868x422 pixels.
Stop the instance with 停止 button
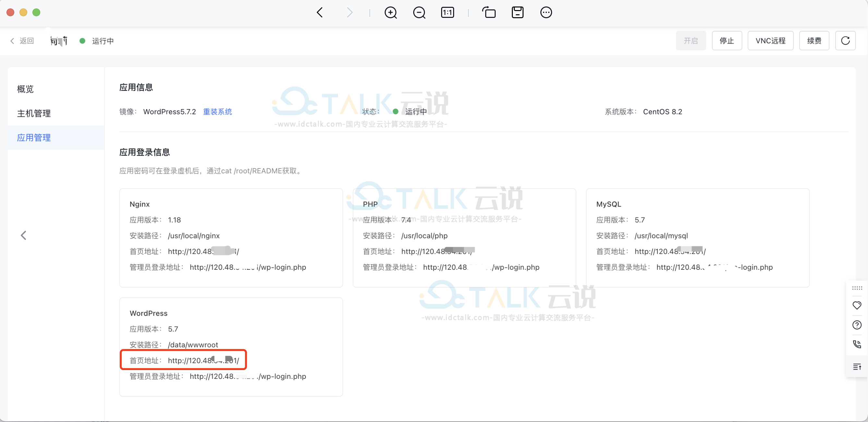(727, 41)
